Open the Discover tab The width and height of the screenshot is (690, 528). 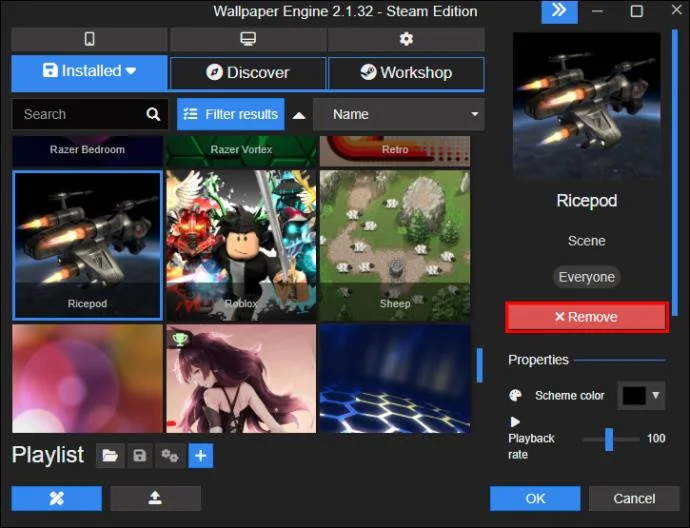click(x=248, y=73)
